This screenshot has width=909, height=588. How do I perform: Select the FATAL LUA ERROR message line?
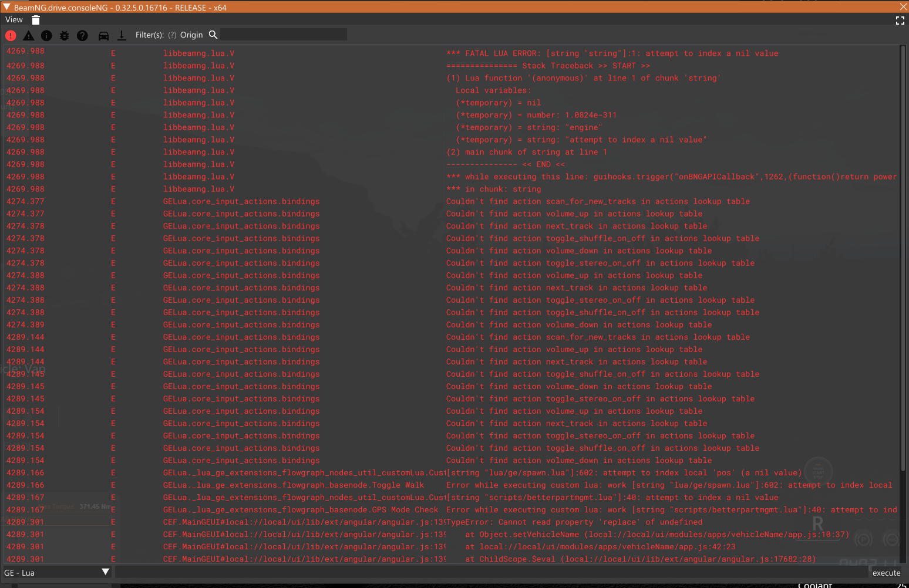[612, 53]
